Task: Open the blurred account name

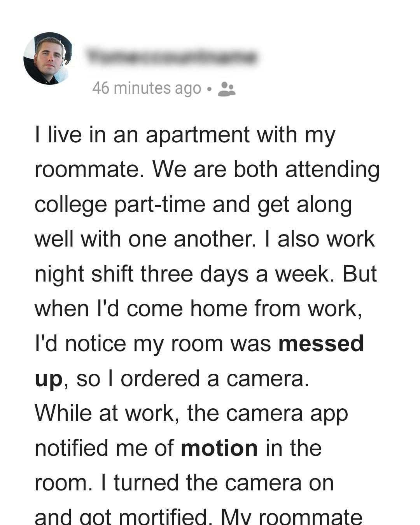Action: pyautogui.click(x=171, y=57)
